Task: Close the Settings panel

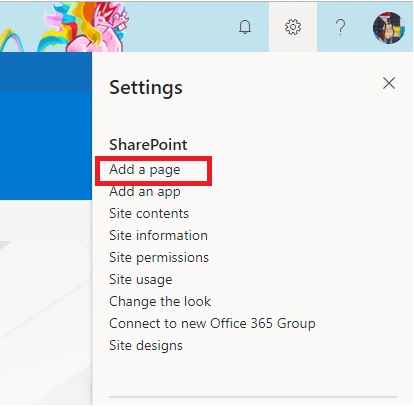Action: (x=389, y=83)
